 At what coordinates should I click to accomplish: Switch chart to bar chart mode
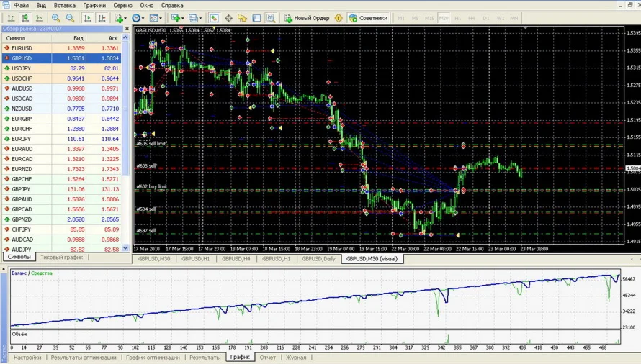(12, 18)
